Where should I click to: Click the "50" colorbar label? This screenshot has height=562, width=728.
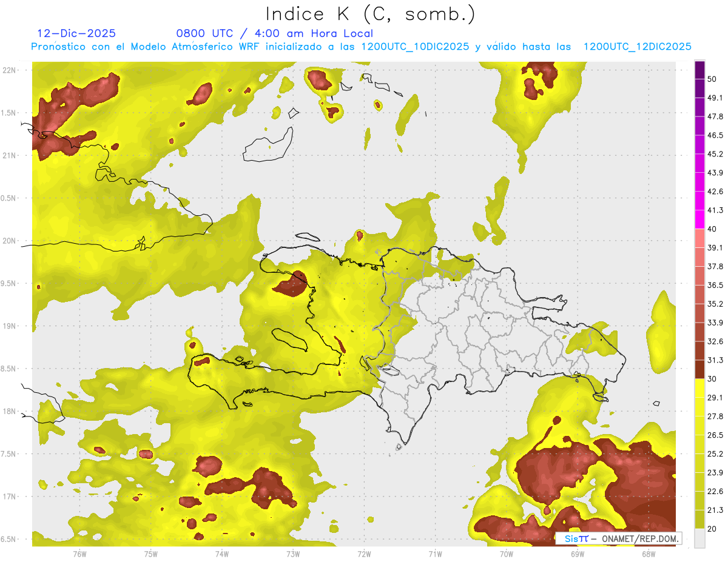(x=713, y=79)
